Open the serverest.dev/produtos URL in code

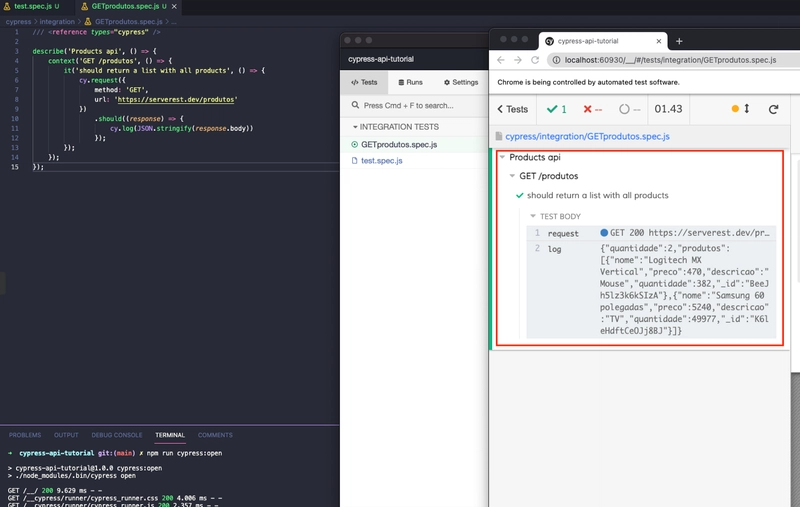178,99
